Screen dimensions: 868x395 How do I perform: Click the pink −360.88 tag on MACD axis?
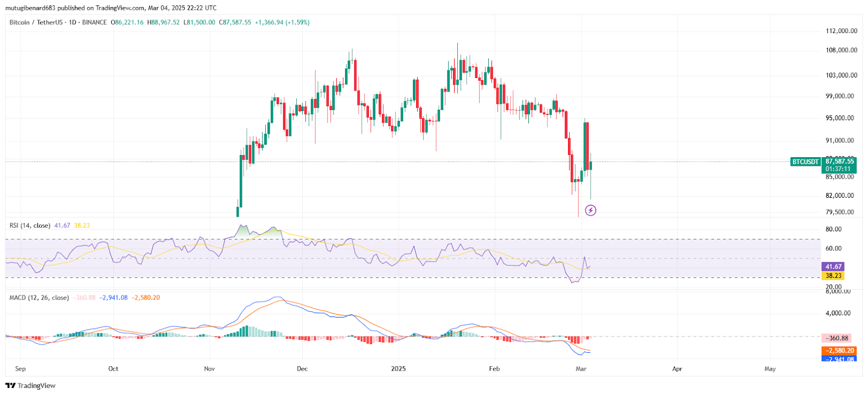click(837, 338)
